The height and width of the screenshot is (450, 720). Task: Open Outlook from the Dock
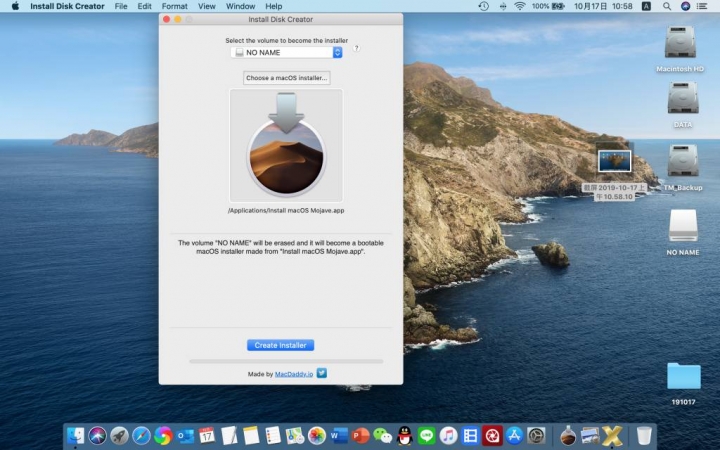click(x=185, y=435)
